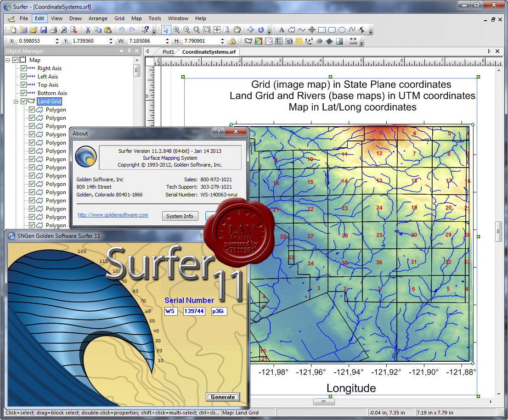Click the X coordinate input field
The width and height of the screenshot is (508, 420).
pyautogui.click(x=36, y=41)
